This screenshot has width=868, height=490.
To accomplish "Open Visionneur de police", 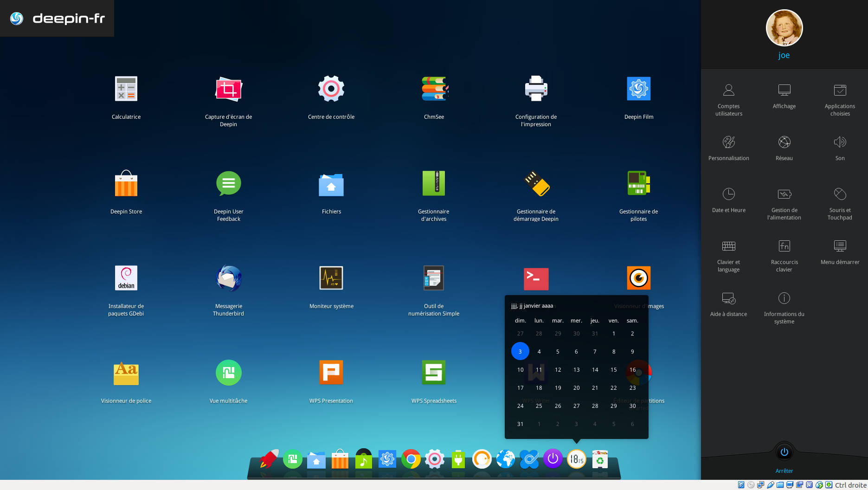I will coord(126,373).
